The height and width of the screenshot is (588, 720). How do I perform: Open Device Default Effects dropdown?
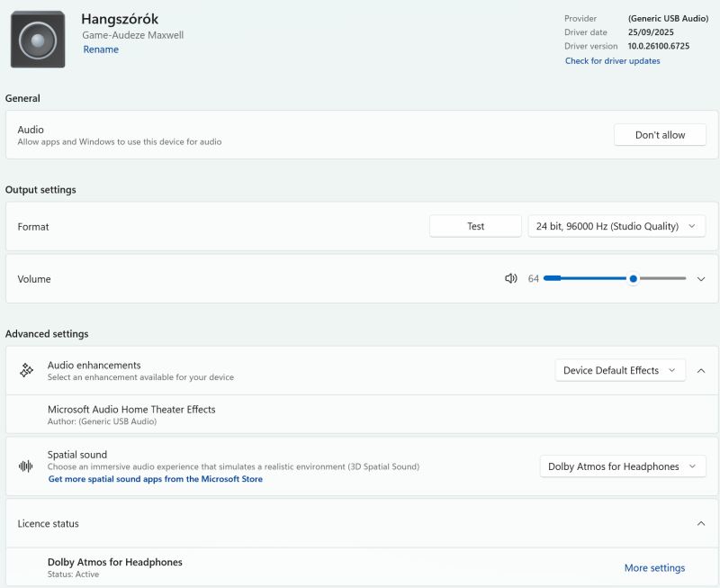click(619, 370)
